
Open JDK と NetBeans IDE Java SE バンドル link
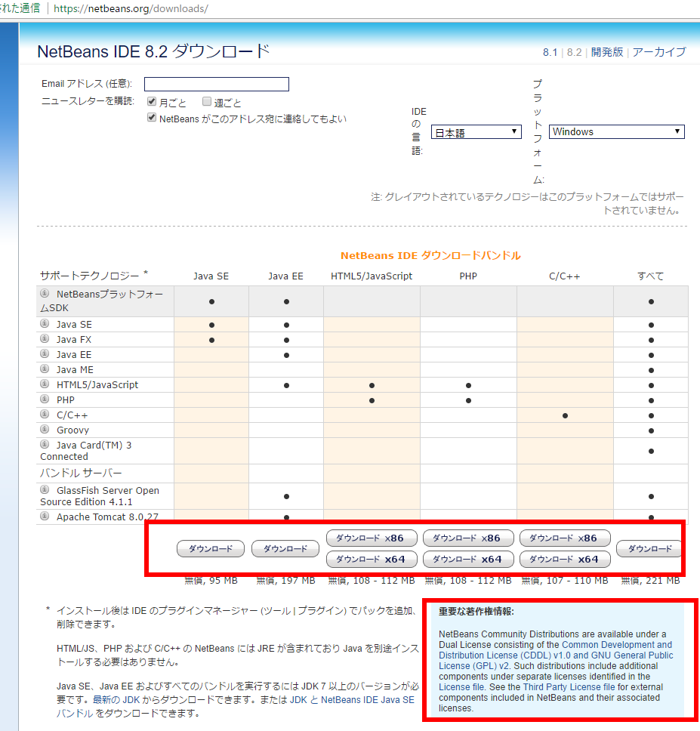click(352, 700)
